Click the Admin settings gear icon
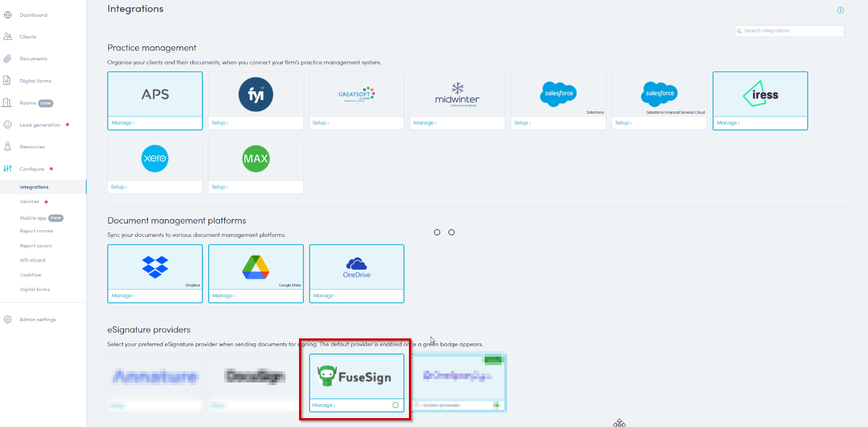868x427 pixels. (8, 319)
